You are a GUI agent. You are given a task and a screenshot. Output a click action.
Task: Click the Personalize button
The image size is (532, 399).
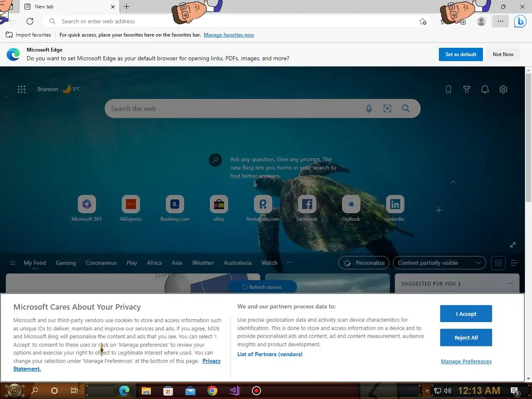coord(364,263)
